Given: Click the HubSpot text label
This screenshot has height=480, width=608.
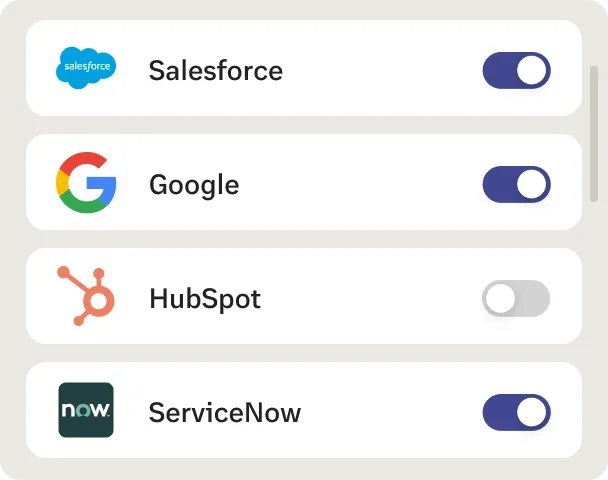Looking at the screenshot, I should tap(204, 299).
